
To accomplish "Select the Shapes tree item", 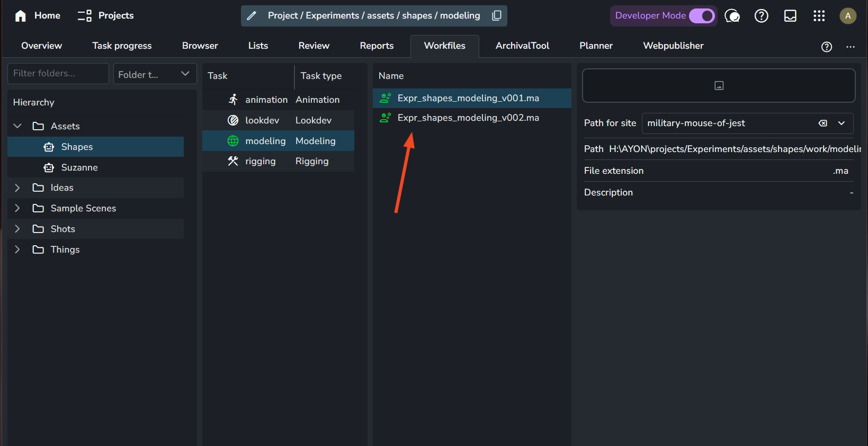I will [x=96, y=147].
